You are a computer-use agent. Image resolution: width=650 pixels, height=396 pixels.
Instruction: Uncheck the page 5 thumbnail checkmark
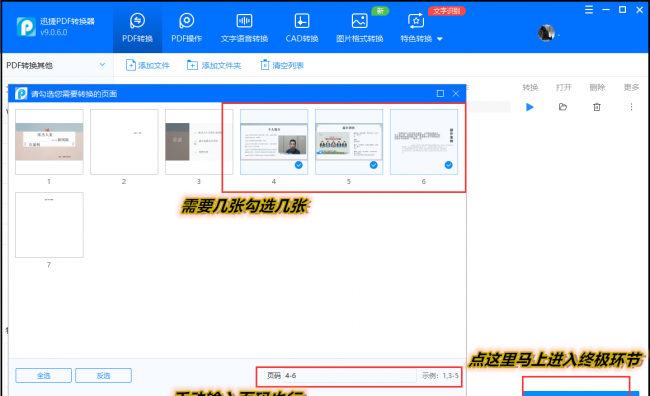pyautogui.click(x=374, y=165)
